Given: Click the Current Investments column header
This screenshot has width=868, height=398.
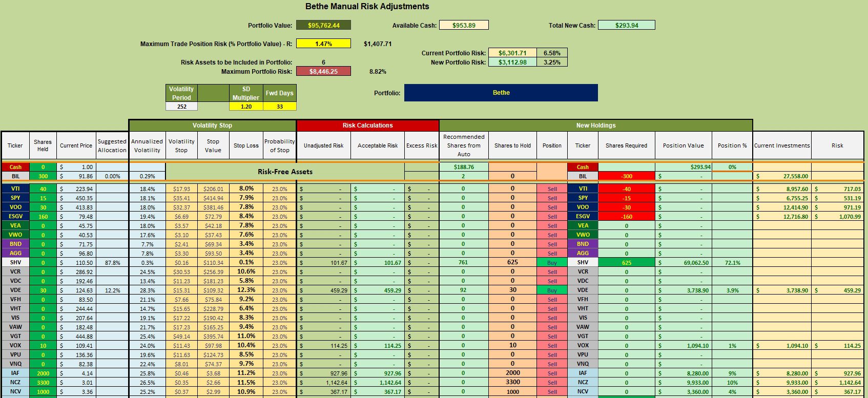Looking at the screenshot, I should [x=782, y=145].
